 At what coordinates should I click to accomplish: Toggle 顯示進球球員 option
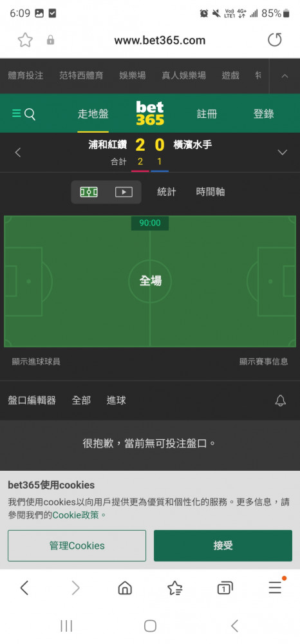pos(36,361)
